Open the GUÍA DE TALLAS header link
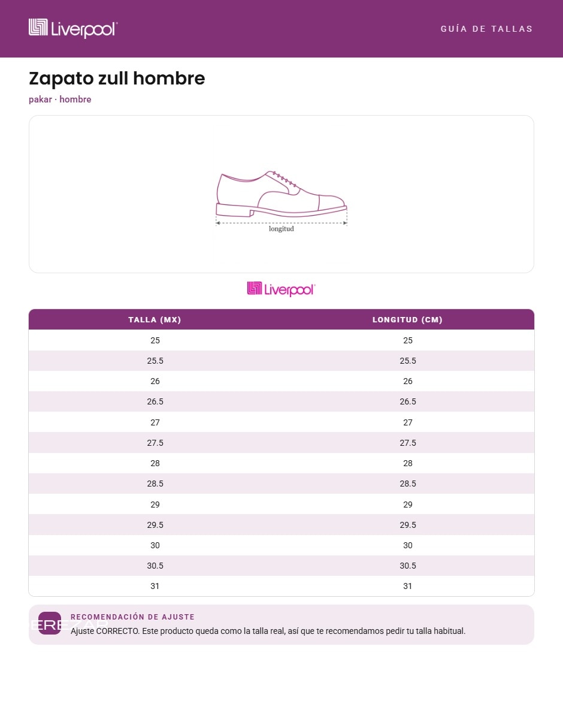This screenshot has height=728, width=563. click(486, 29)
